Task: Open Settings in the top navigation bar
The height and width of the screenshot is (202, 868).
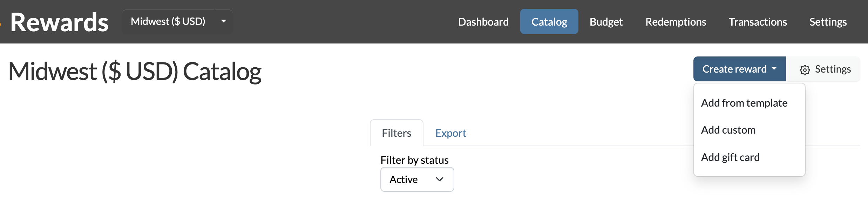Action: click(828, 22)
